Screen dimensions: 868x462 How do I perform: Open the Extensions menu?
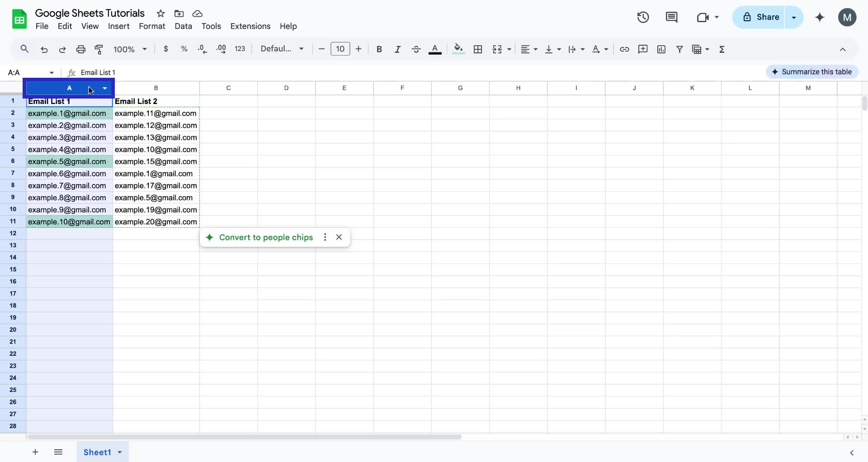(x=250, y=26)
